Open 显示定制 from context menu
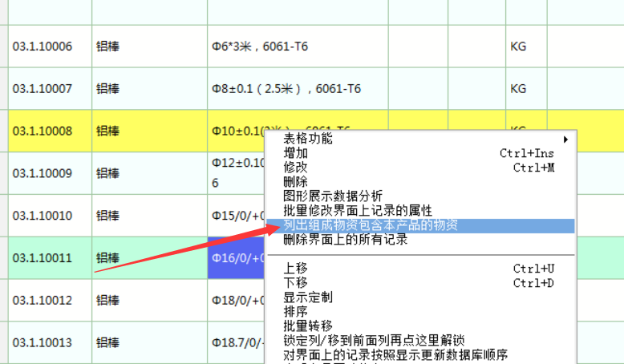 coord(308,297)
